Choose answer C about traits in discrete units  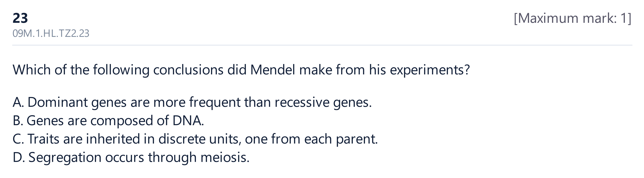coord(195,139)
